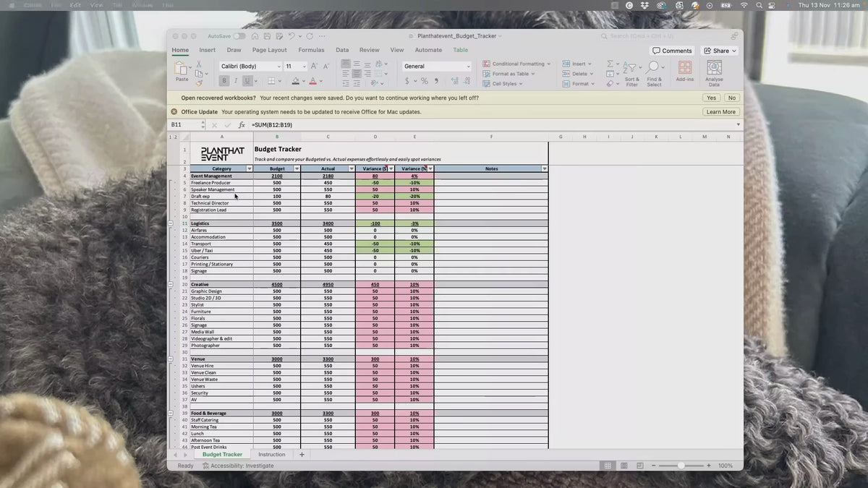Toggle the AutoSave switch
Viewport: 868px width, 488px height.
(239, 36)
